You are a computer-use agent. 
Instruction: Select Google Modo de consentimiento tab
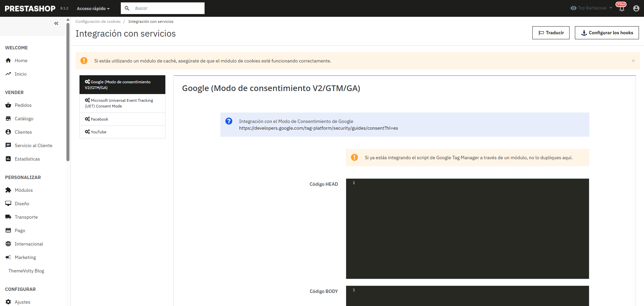(x=122, y=85)
